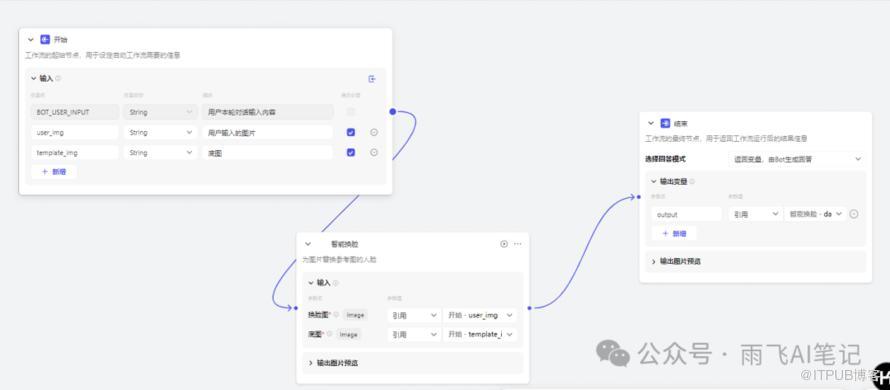Uncheck the required checkbox for template_img
The height and width of the screenshot is (390, 890).
(351, 152)
